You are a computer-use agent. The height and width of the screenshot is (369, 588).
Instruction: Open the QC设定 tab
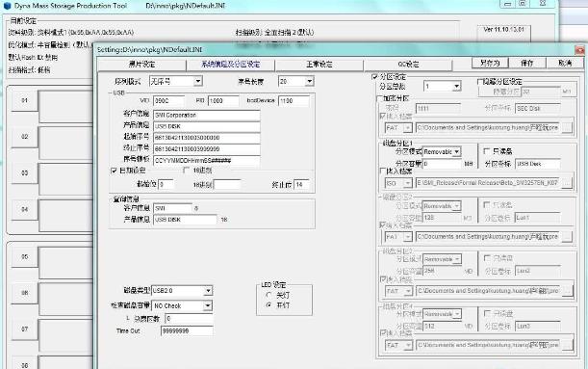click(408, 65)
